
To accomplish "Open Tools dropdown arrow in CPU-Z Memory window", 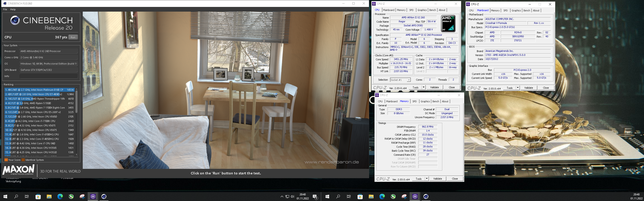I will click(426, 179).
